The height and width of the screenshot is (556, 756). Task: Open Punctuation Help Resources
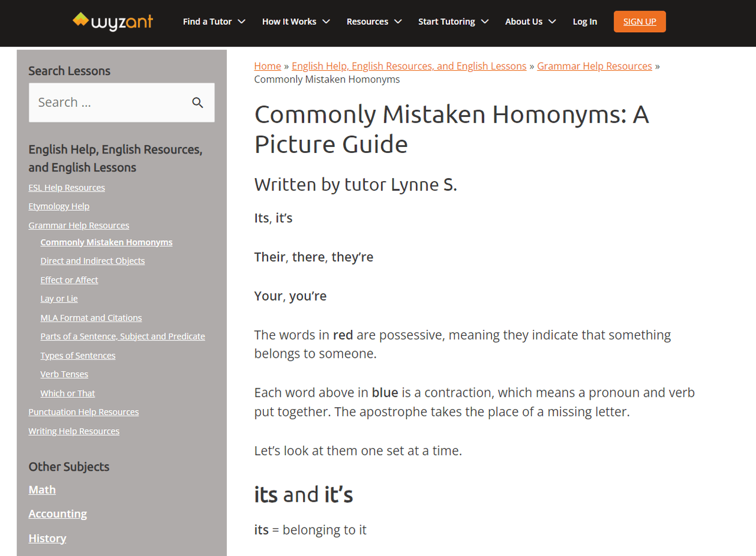point(83,412)
